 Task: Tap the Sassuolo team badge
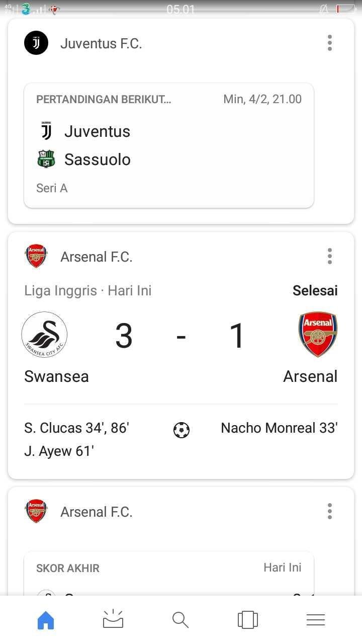[46, 159]
